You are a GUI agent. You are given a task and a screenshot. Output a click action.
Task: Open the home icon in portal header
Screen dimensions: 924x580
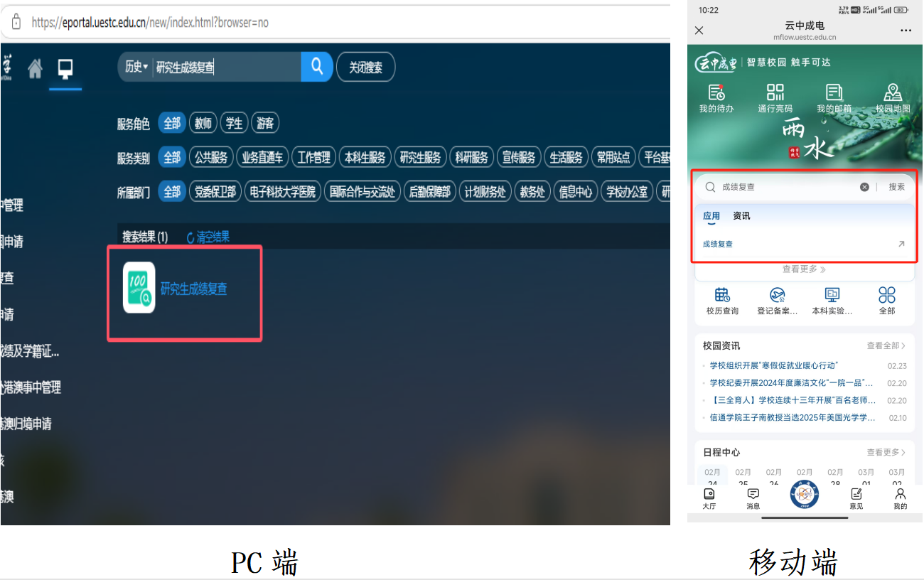(35, 68)
